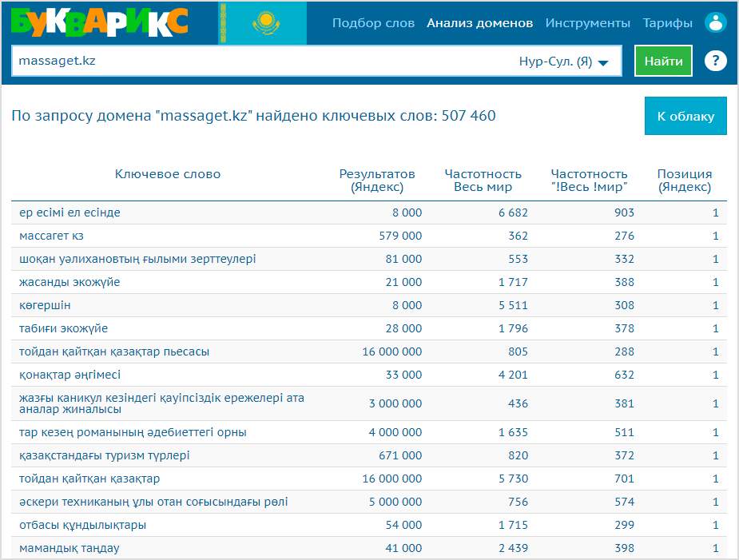Click the question mark help icon
The image size is (739, 560).
[x=716, y=61]
